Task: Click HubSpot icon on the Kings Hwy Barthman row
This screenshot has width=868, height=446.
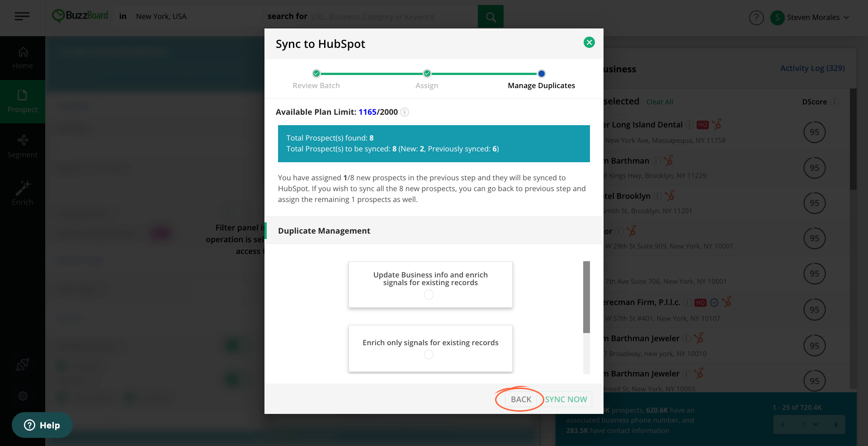Action: click(x=669, y=160)
